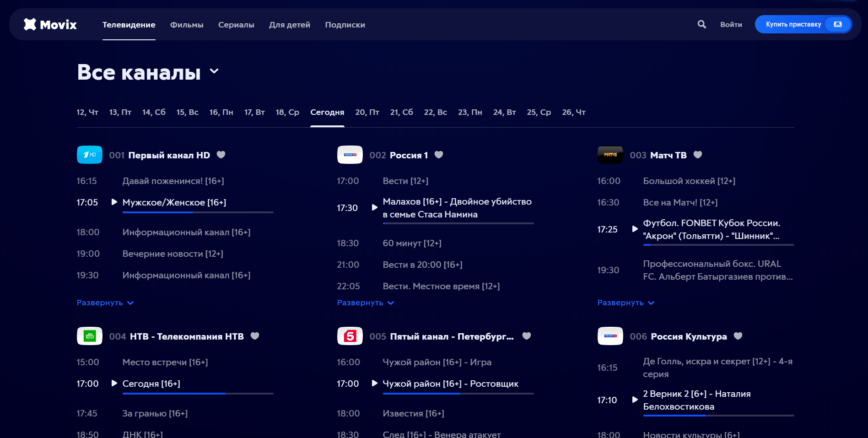Expand the Матч ТВ schedule
The width and height of the screenshot is (868, 438).
(626, 303)
